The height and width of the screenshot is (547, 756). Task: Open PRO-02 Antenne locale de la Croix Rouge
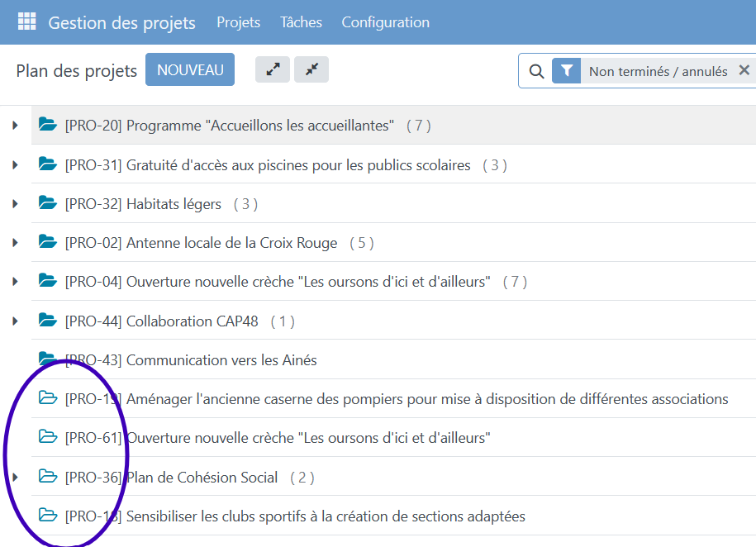point(231,243)
